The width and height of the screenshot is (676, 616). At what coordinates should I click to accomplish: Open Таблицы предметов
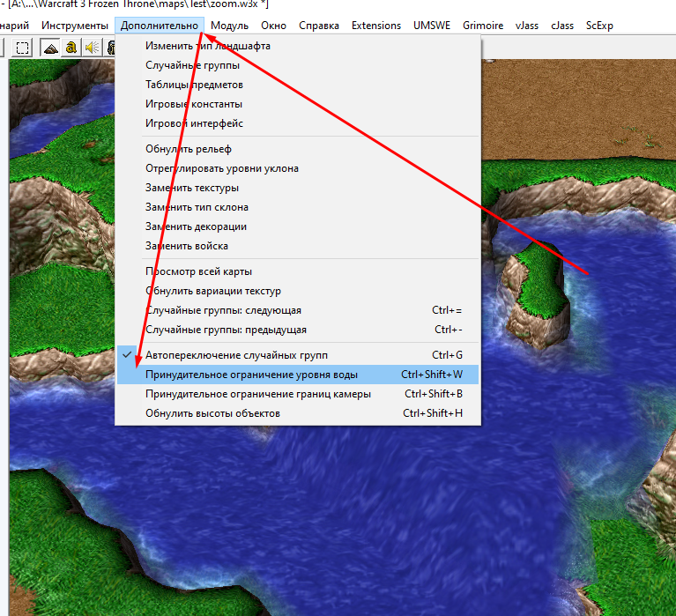click(x=298, y=85)
